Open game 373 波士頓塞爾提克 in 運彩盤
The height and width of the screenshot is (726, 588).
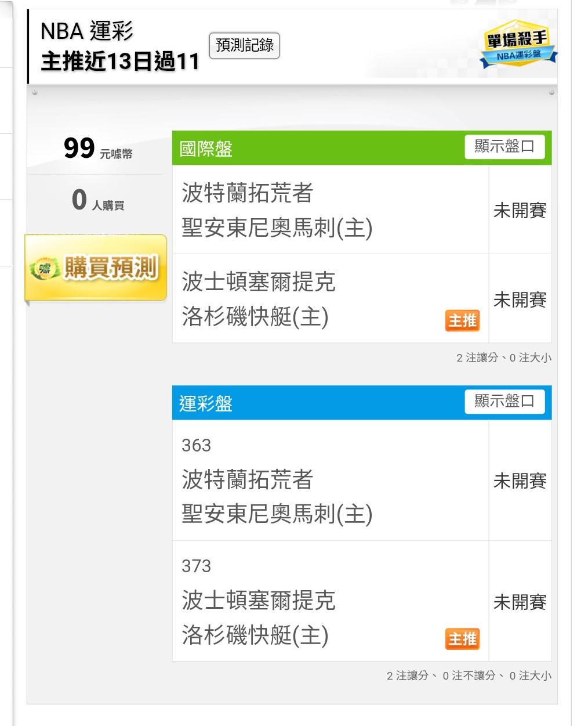point(259,601)
